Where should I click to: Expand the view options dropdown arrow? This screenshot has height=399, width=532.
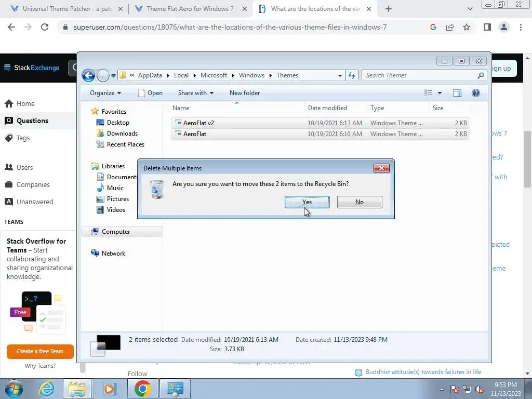440,93
